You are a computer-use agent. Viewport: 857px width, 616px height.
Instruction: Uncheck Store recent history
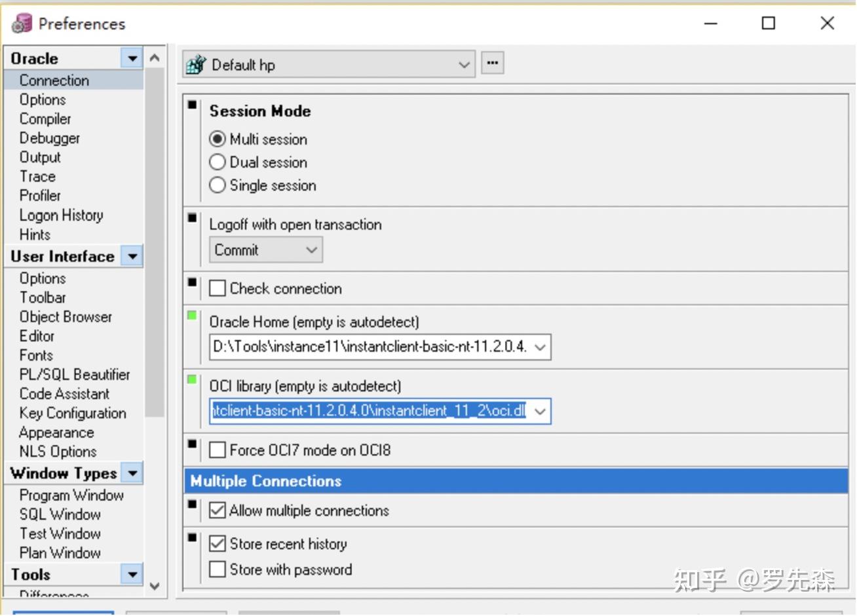pyautogui.click(x=218, y=544)
